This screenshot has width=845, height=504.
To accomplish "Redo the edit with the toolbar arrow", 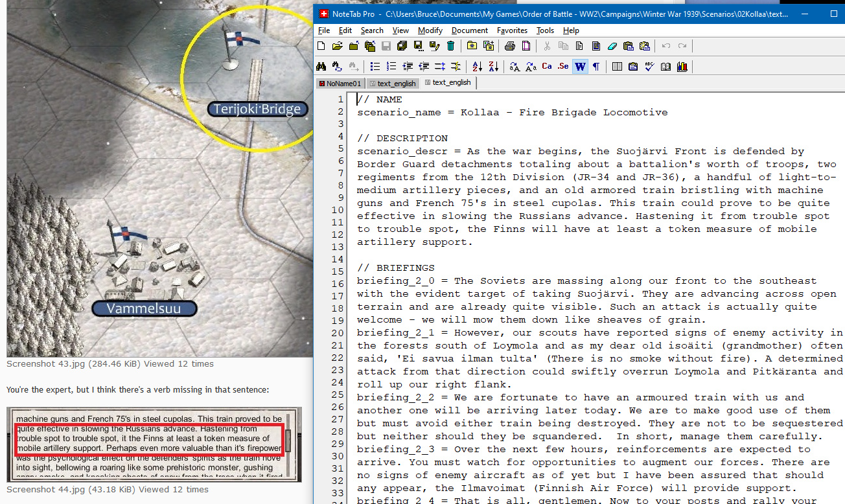I will tap(682, 46).
